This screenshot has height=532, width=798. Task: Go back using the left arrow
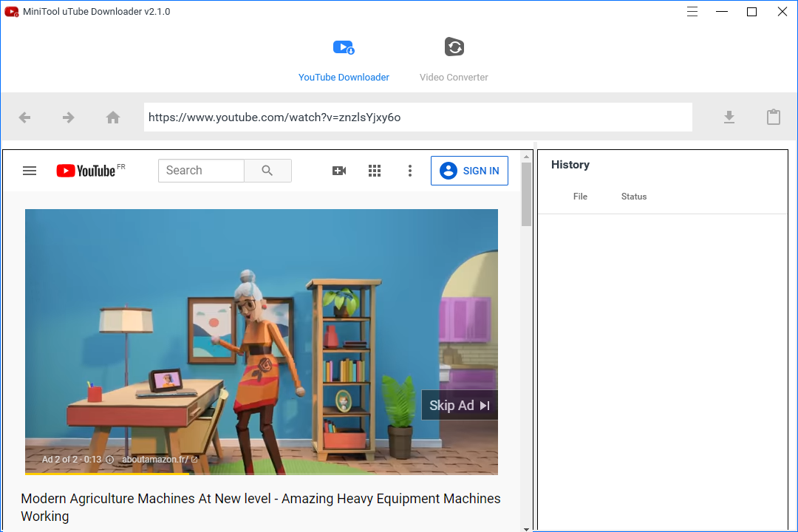coord(24,117)
